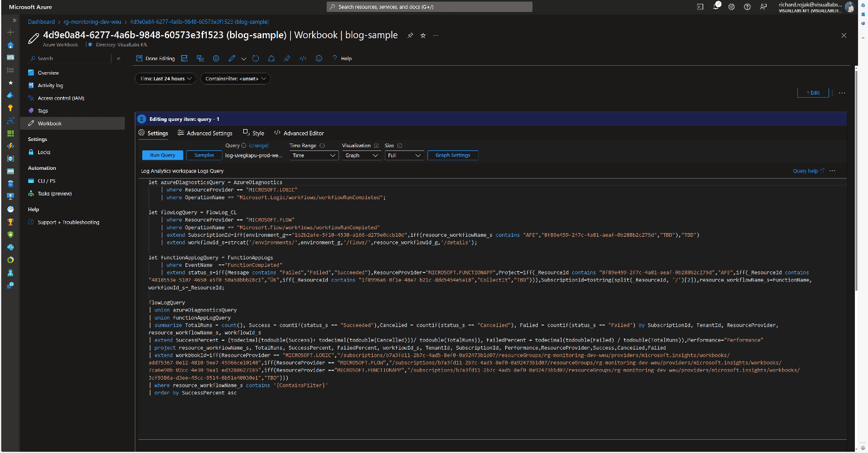The width and height of the screenshot is (868, 453).
Task: Open ContainsFilter unset parameter dropdown
Action: point(235,78)
